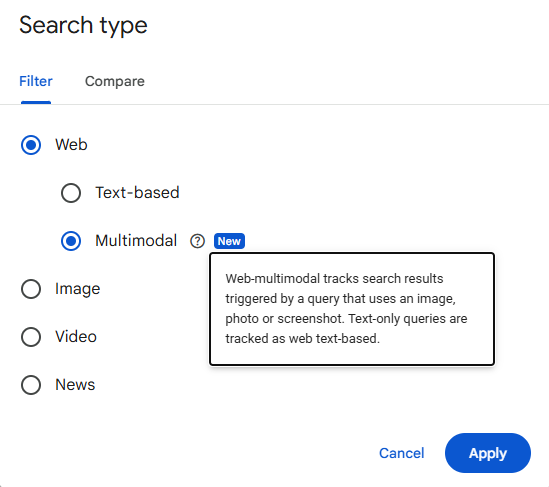549x487 pixels.
Task: Pick the Image search type
Action: (x=31, y=289)
